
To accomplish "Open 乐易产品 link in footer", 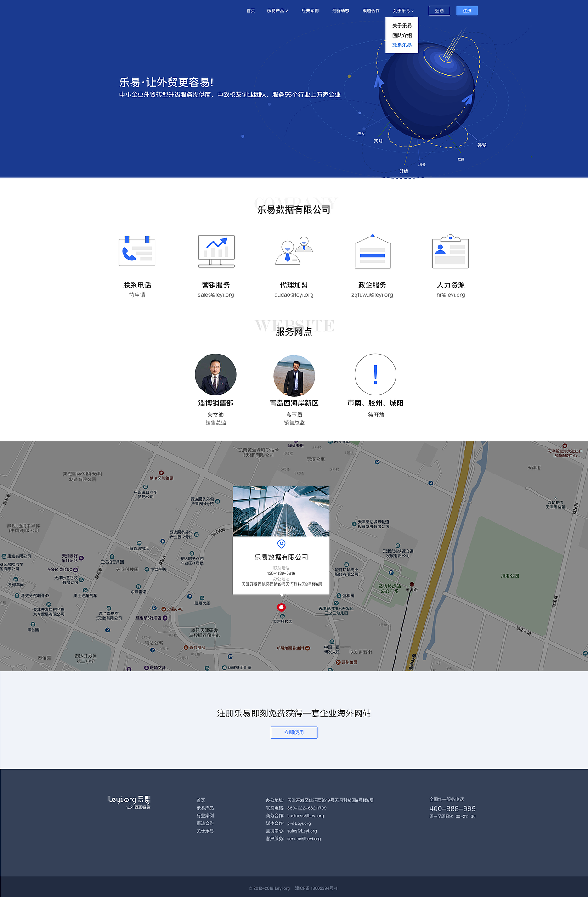I will click(205, 808).
